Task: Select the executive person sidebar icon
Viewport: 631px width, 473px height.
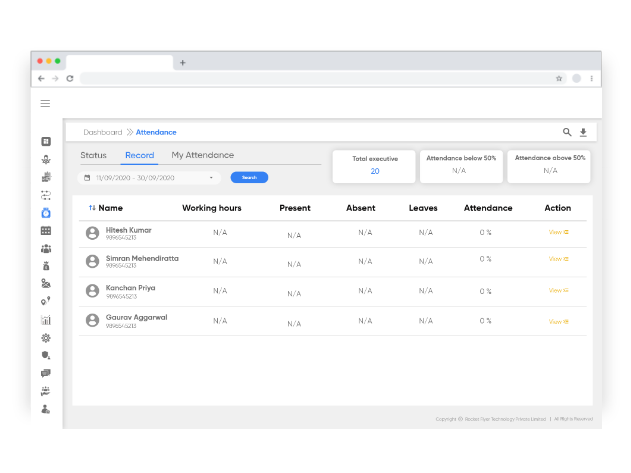Action: pos(46,159)
